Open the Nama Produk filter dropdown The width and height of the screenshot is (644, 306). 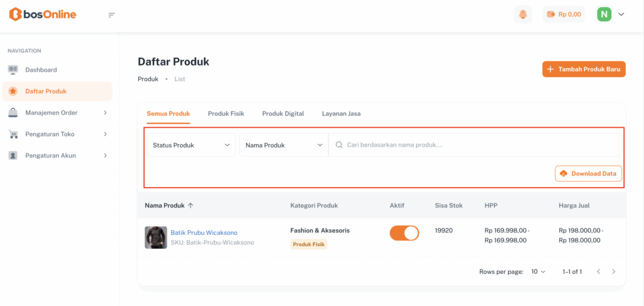click(x=284, y=145)
